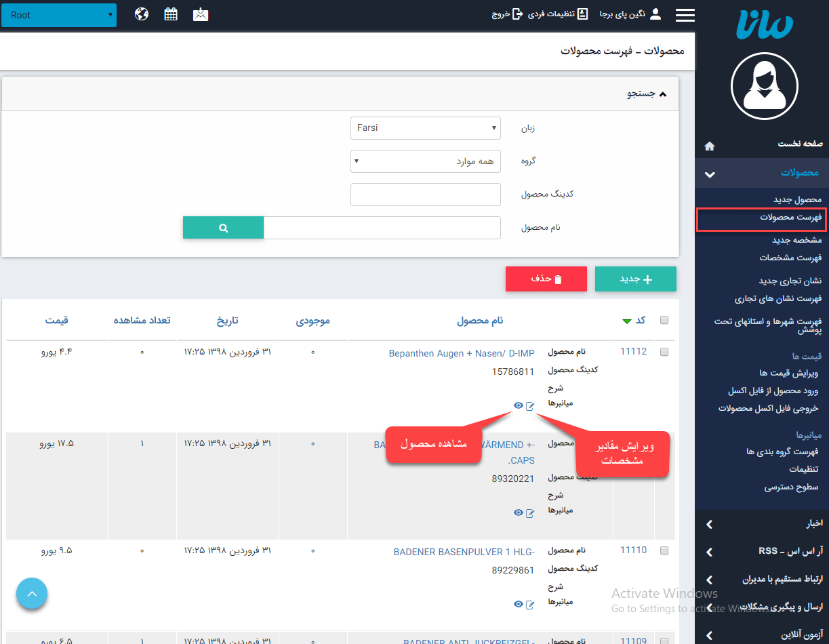Open the calendar icon in top bar
This screenshot has height=644, width=829.
click(171, 14)
